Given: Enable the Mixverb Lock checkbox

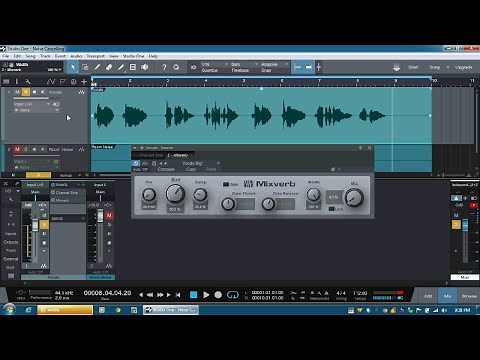Looking at the screenshot, I should [331, 209].
